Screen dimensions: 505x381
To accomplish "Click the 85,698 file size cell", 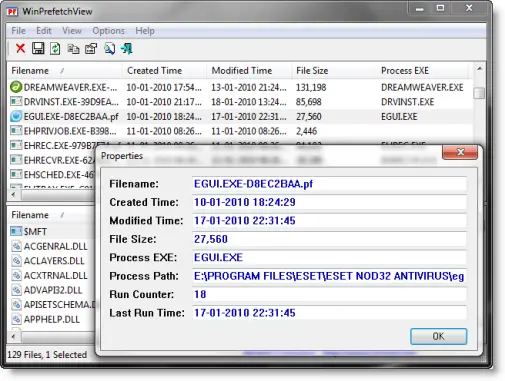I will tap(308, 102).
